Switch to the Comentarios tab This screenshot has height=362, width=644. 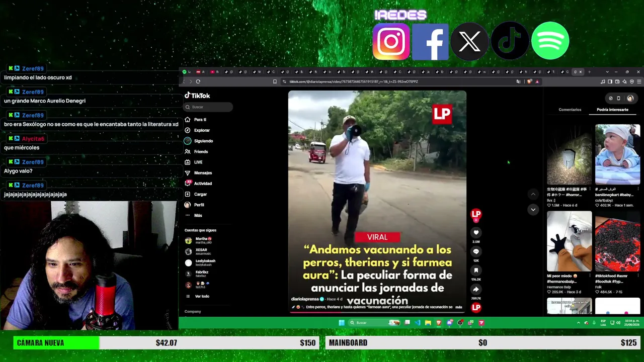click(570, 110)
